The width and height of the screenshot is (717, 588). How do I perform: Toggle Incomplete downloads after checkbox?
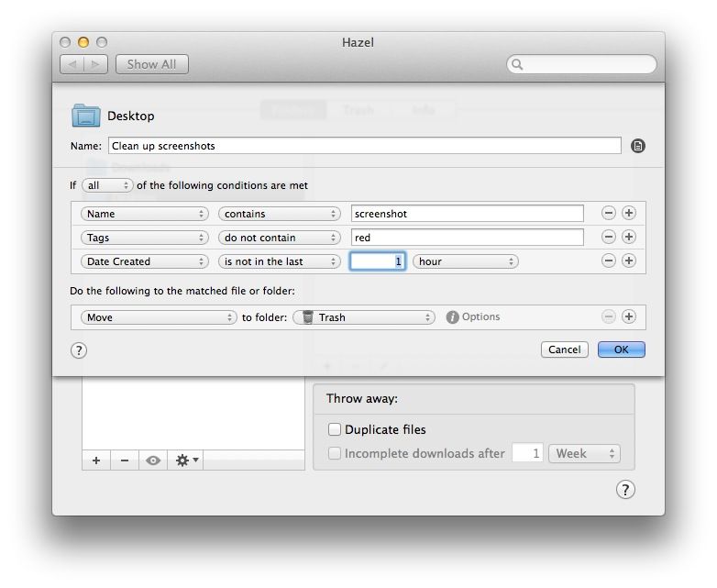coord(335,453)
